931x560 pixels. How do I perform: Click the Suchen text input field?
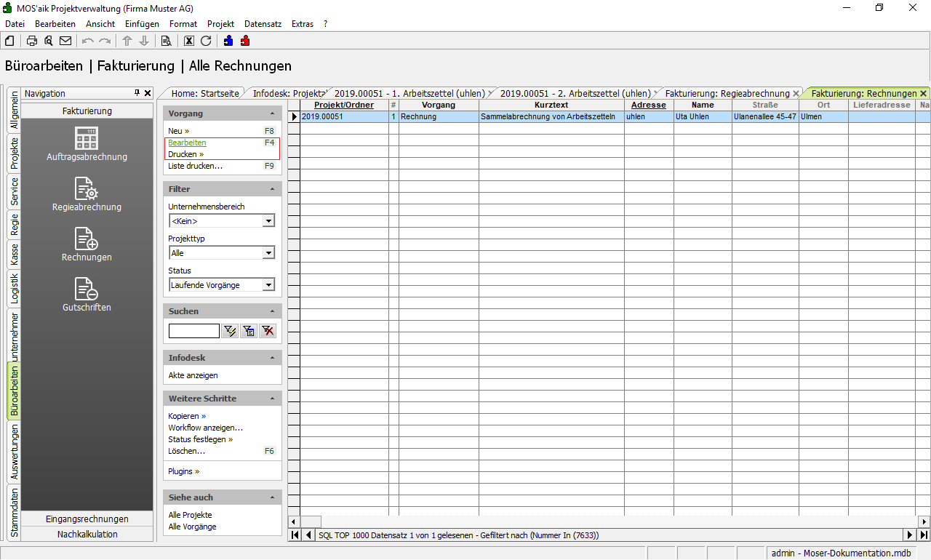tap(193, 331)
